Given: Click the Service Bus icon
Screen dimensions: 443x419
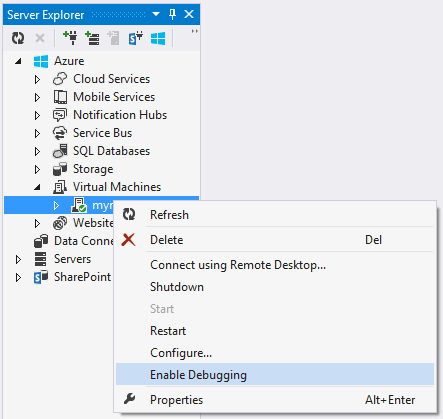Looking at the screenshot, I should point(60,133).
